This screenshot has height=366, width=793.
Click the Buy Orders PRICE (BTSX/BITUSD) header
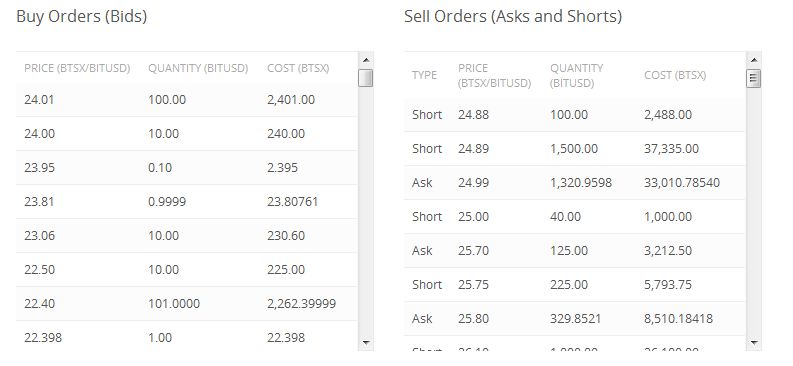click(x=77, y=68)
